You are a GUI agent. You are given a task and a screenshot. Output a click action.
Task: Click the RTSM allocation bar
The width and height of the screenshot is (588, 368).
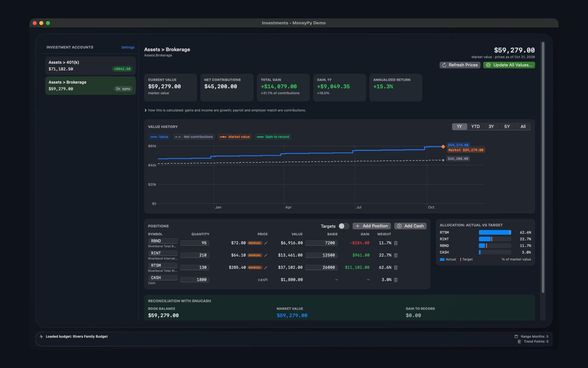tap(495, 233)
